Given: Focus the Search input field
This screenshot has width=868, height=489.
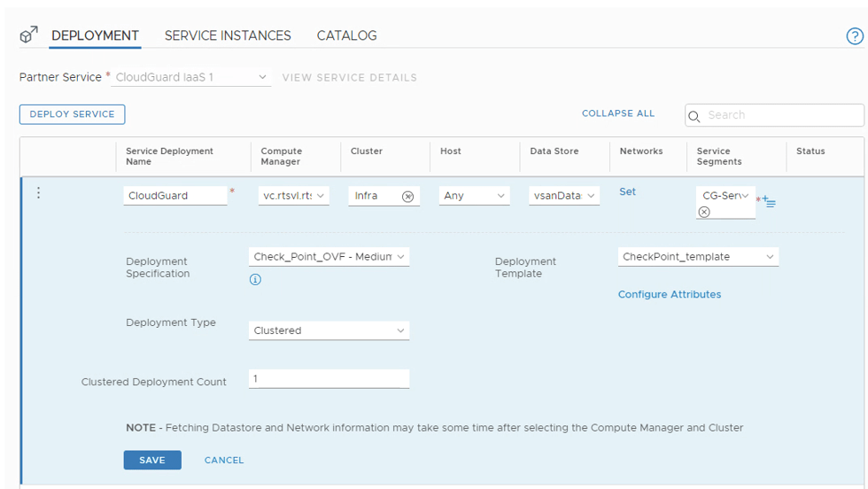Looking at the screenshot, I should 774,115.
